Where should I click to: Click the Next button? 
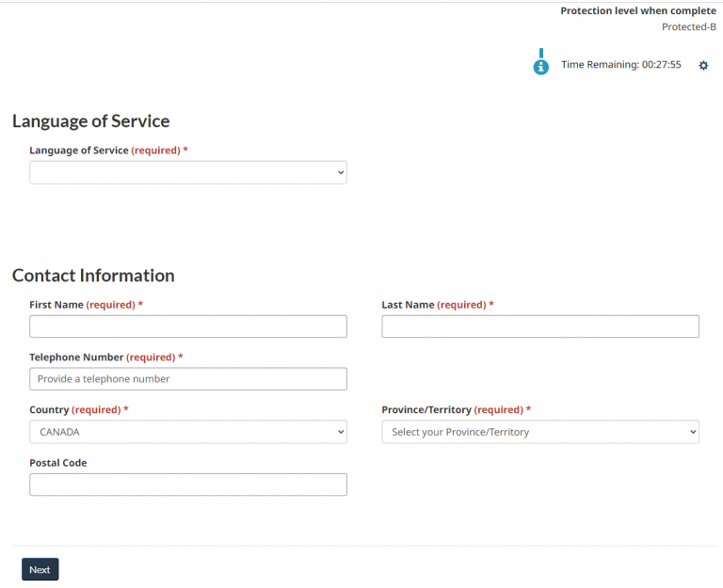40,569
